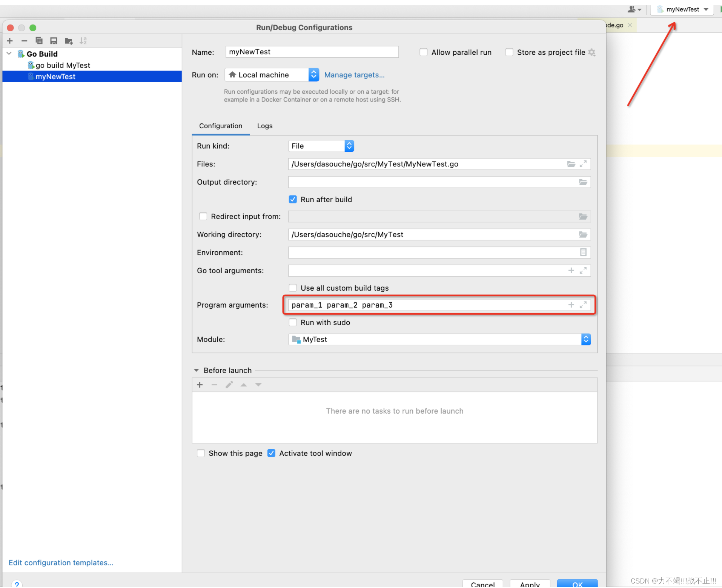This screenshot has width=722, height=588.
Task: Uncheck Run after build
Action: click(293, 200)
